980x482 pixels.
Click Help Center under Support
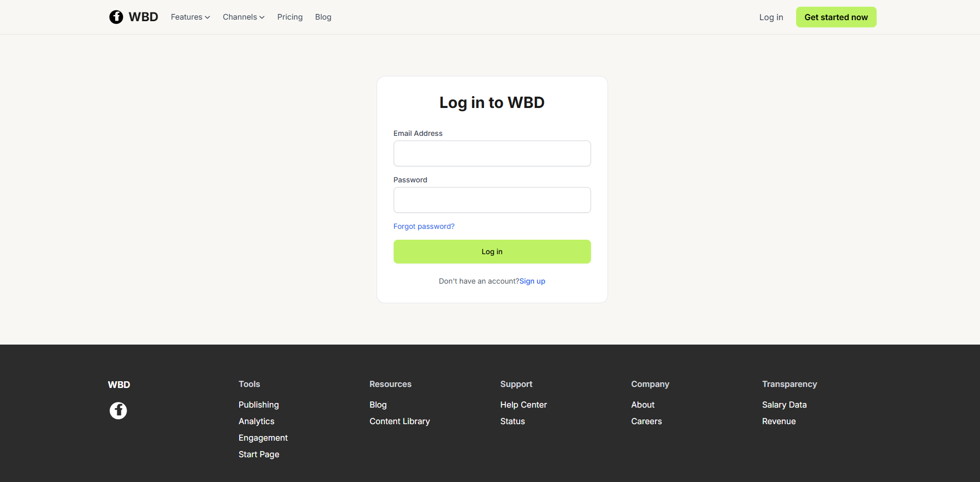(x=523, y=405)
